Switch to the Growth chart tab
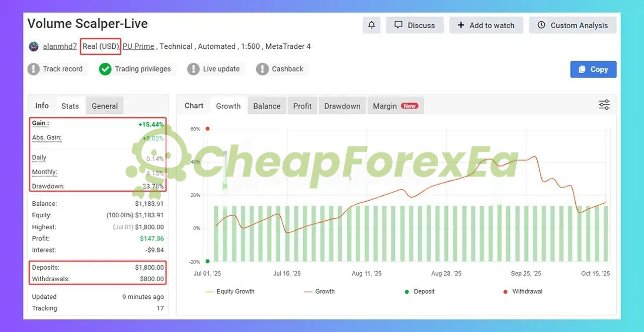Screen dimensions: 644x332 point(228,106)
